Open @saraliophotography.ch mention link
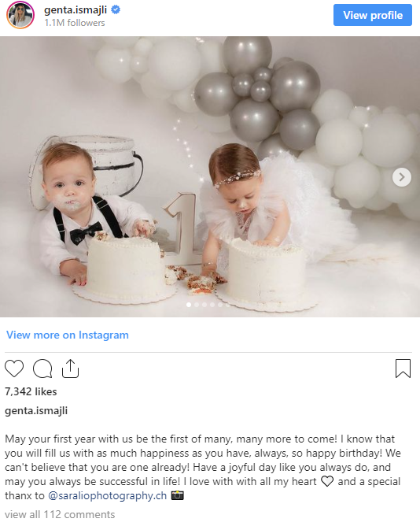This screenshot has height=526, width=420. [107, 495]
